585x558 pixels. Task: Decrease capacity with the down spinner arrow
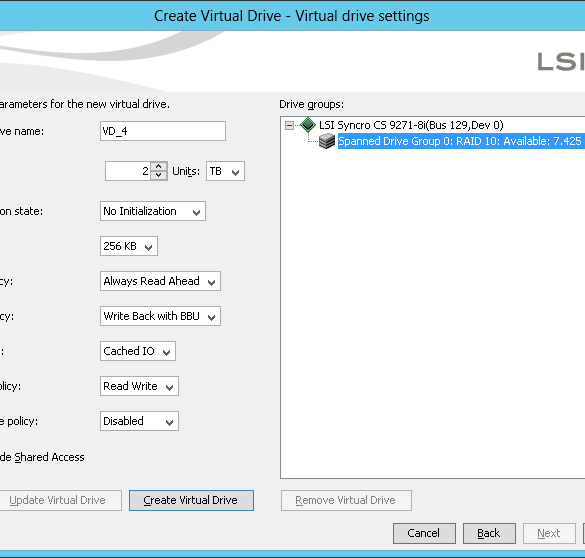coord(159,176)
